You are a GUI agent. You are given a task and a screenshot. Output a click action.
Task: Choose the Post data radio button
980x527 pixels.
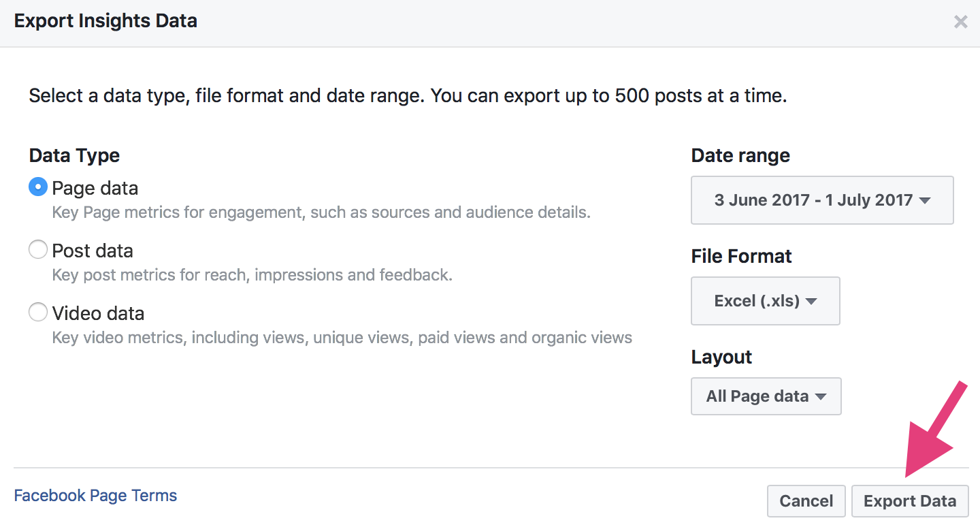[38, 251]
